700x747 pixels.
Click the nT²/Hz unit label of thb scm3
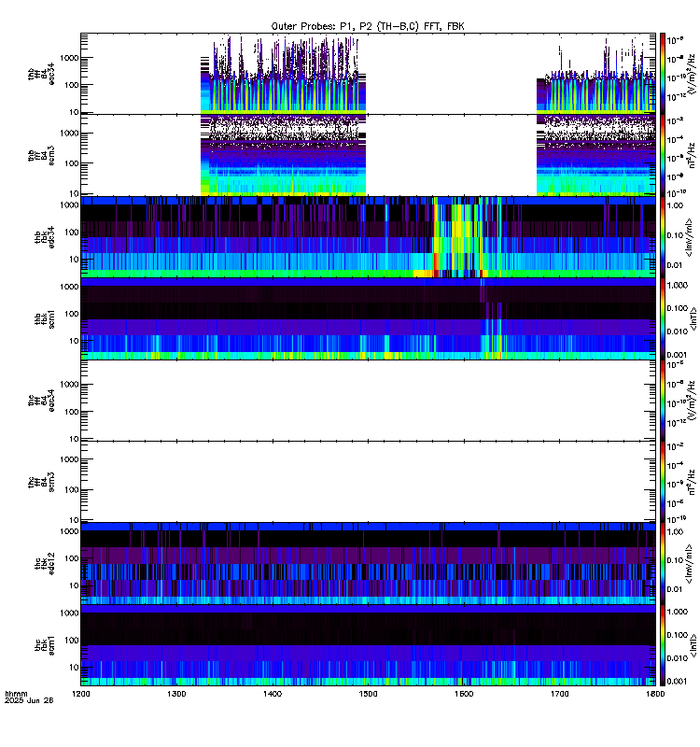click(x=691, y=155)
